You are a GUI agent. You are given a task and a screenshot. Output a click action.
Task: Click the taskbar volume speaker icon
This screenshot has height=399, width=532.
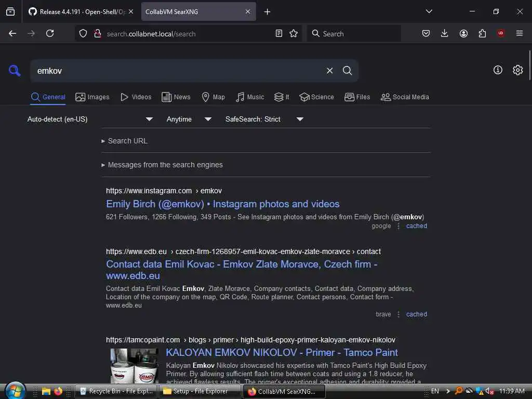point(489,391)
